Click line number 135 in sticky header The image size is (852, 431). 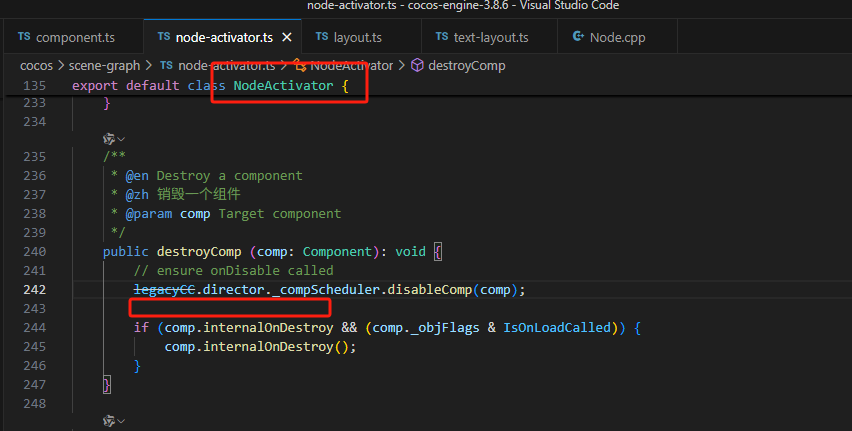point(35,86)
